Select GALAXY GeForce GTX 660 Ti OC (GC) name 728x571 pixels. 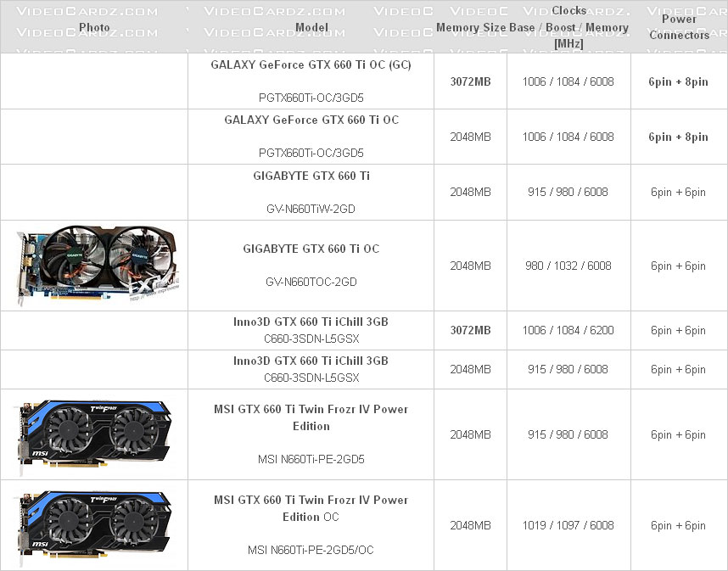click(x=311, y=64)
